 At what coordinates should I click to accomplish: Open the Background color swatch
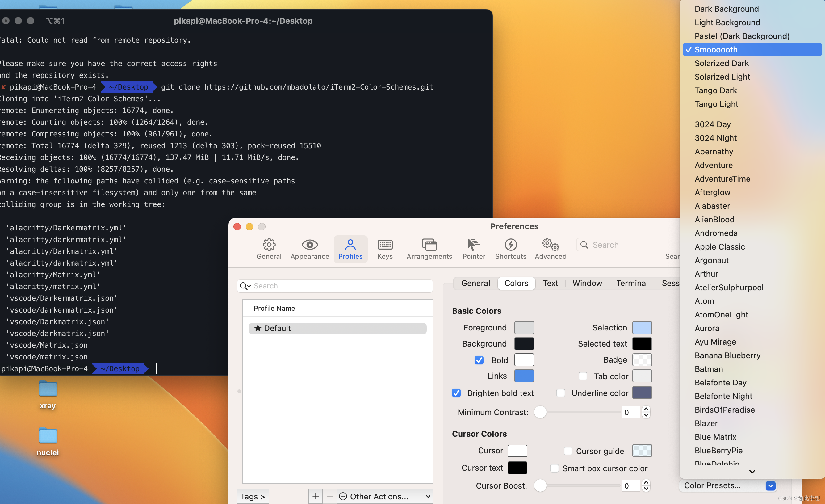point(524,343)
